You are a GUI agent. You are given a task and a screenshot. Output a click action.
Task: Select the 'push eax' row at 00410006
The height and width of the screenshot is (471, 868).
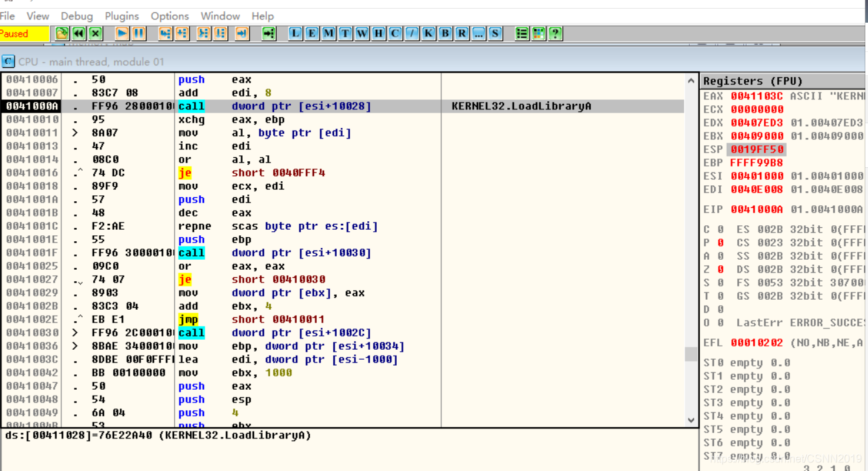343,79
